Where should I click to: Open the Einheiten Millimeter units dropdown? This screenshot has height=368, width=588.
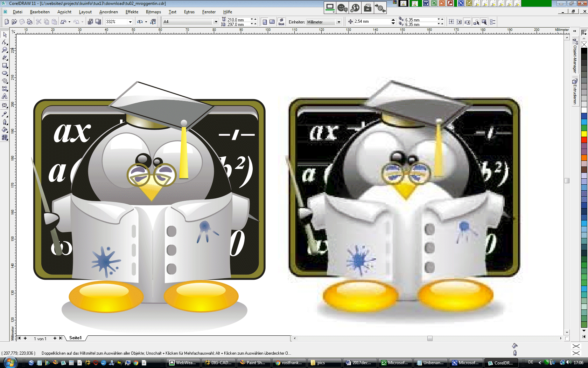click(338, 22)
